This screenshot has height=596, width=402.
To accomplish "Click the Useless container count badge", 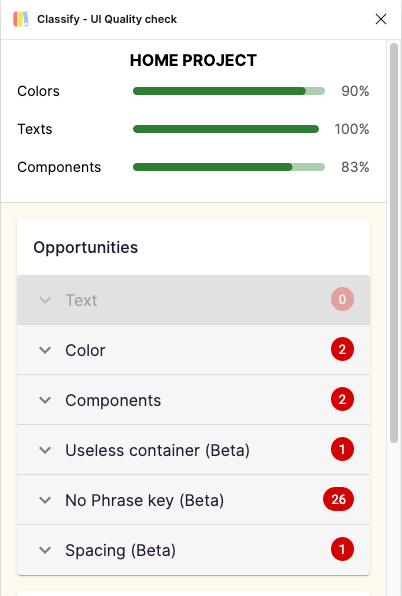I will 342,449.
